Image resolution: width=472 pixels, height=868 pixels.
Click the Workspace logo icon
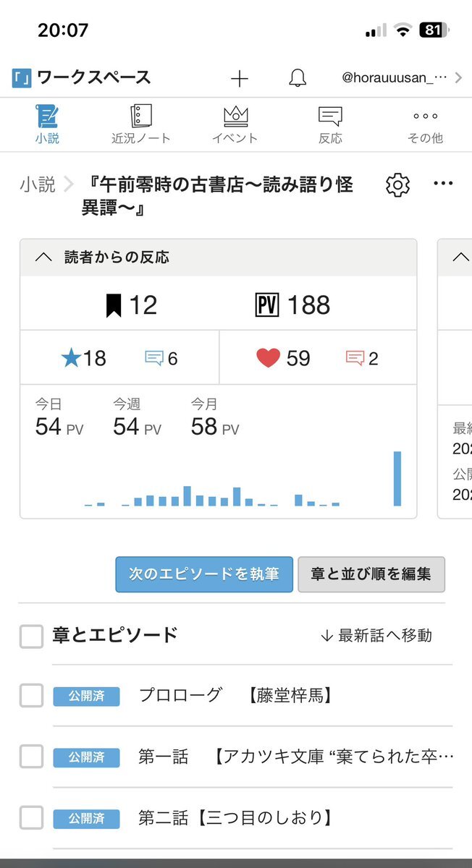(21, 78)
